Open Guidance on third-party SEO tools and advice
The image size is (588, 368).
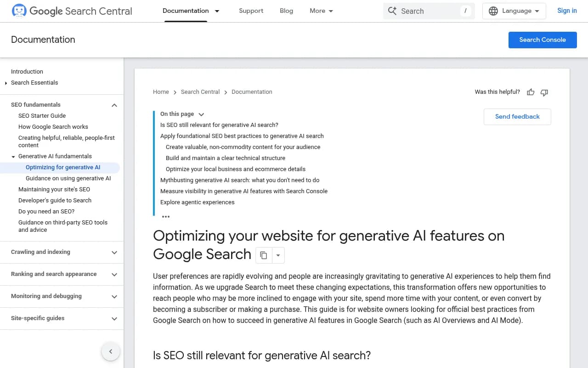tap(63, 226)
